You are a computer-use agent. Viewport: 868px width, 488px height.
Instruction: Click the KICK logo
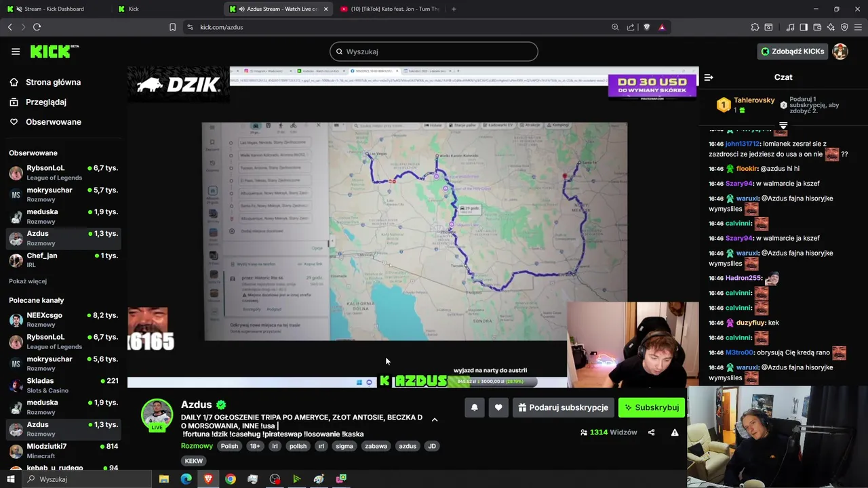(54, 52)
